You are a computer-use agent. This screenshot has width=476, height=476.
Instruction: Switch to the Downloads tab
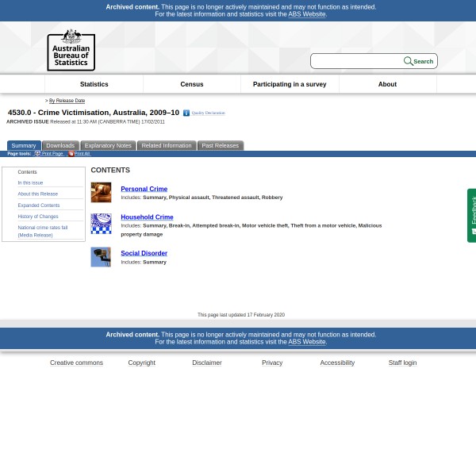tap(60, 146)
